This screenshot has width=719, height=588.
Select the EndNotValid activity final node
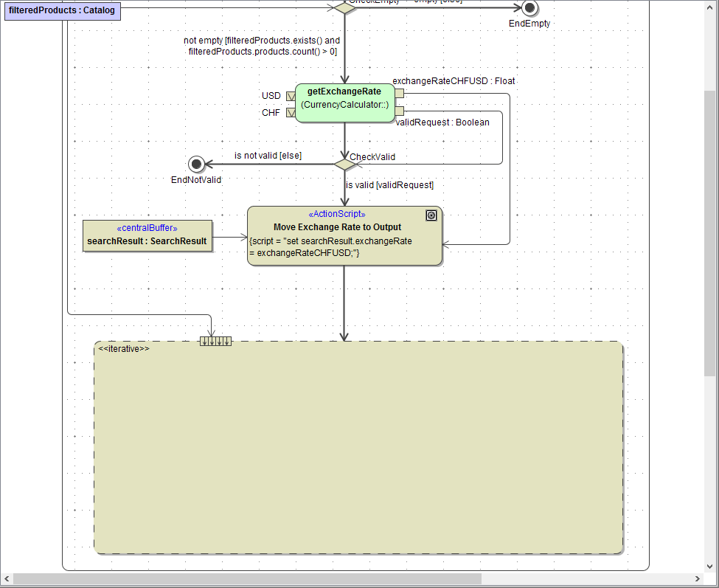196,164
